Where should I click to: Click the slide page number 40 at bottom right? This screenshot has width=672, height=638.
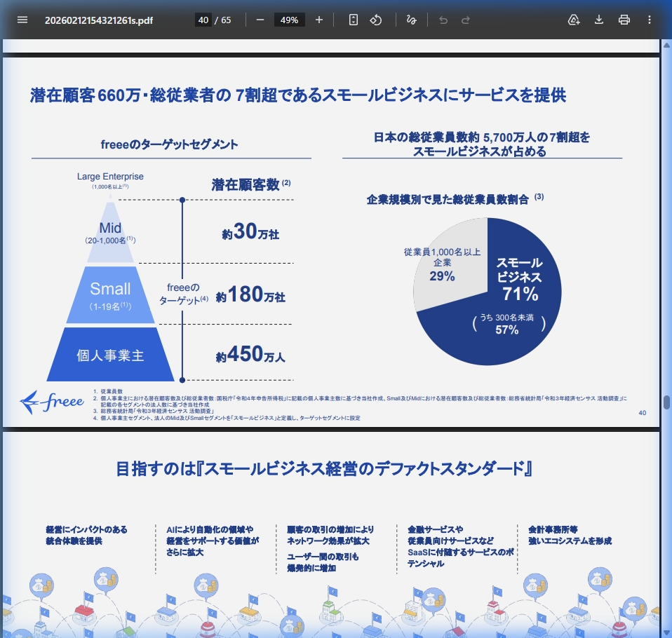click(642, 413)
